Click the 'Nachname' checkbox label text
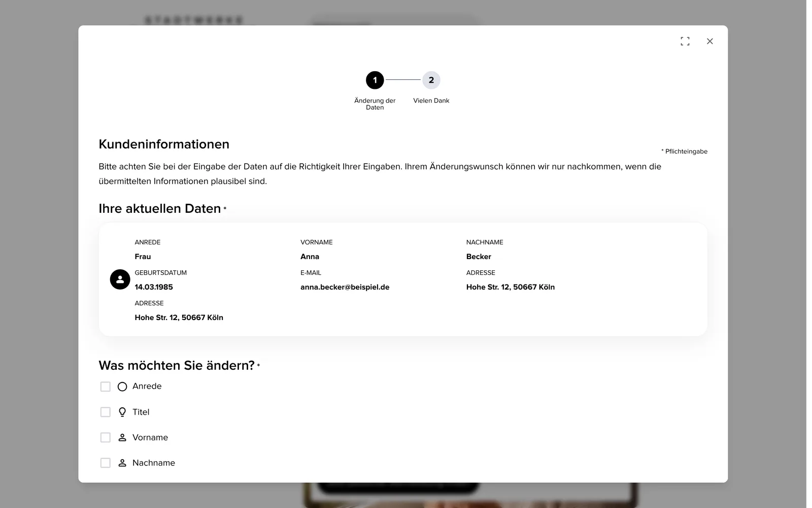Viewport: 812px width, 508px height. [154, 463]
